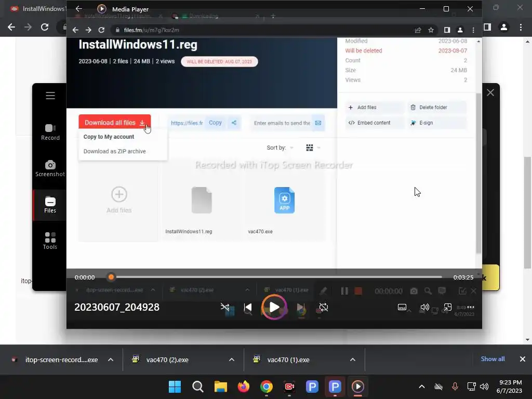
Task: Skip to next track in Media Player
Action: (x=300, y=308)
